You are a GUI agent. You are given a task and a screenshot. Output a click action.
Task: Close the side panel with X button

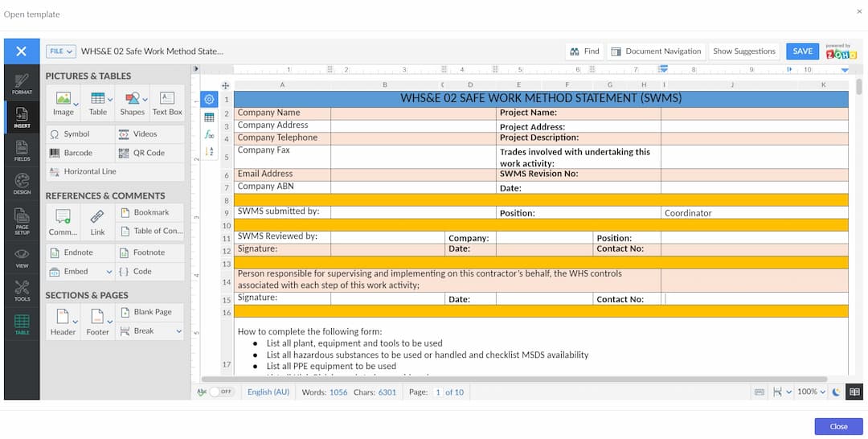[x=22, y=51]
